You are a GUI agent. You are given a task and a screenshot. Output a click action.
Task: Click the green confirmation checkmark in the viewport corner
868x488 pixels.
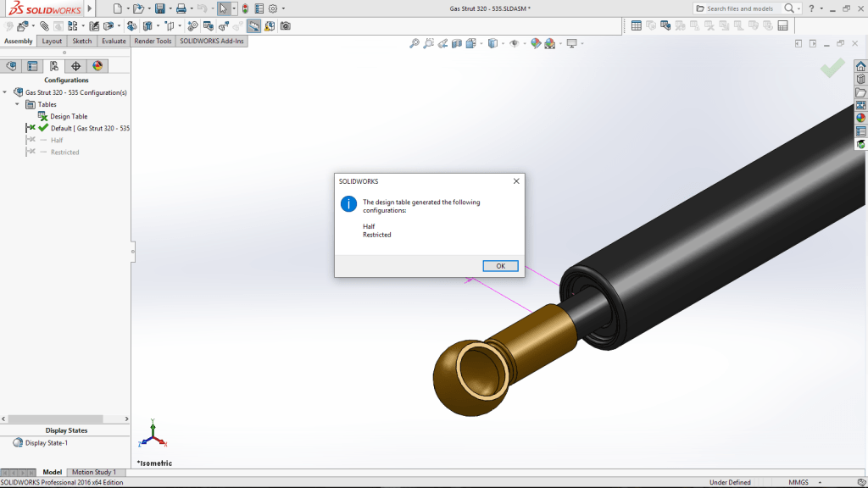click(832, 68)
